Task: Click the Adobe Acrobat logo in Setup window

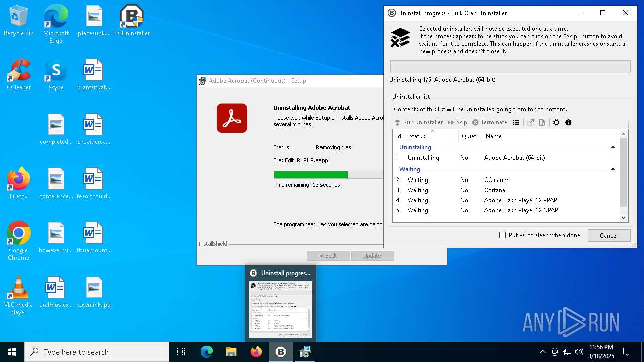Action: [232, 118]
